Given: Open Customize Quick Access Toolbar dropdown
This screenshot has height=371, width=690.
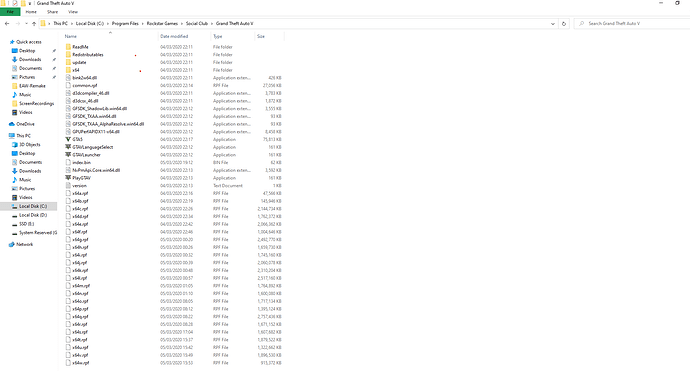Looking at the screenshot, I should pyautogui.click(x=30, y=3).
